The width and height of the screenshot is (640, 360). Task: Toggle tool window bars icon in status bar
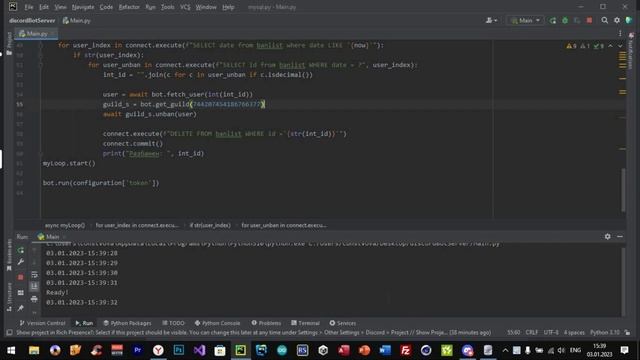pos(9,333)
